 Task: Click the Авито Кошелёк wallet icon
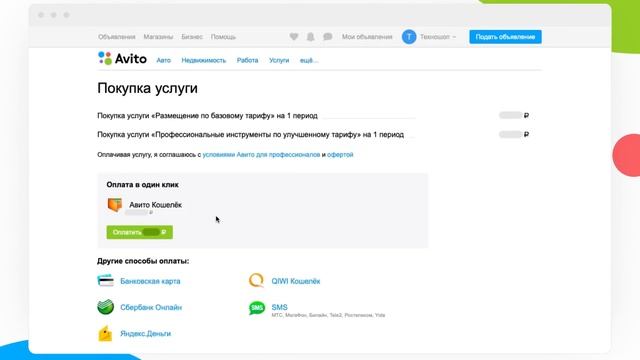(x=115, y=204)
